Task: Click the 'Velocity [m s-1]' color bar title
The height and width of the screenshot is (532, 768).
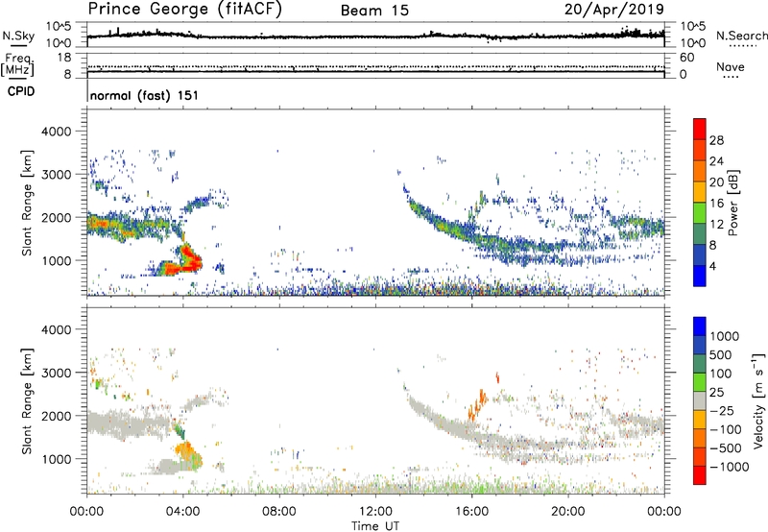Action: 758,400
